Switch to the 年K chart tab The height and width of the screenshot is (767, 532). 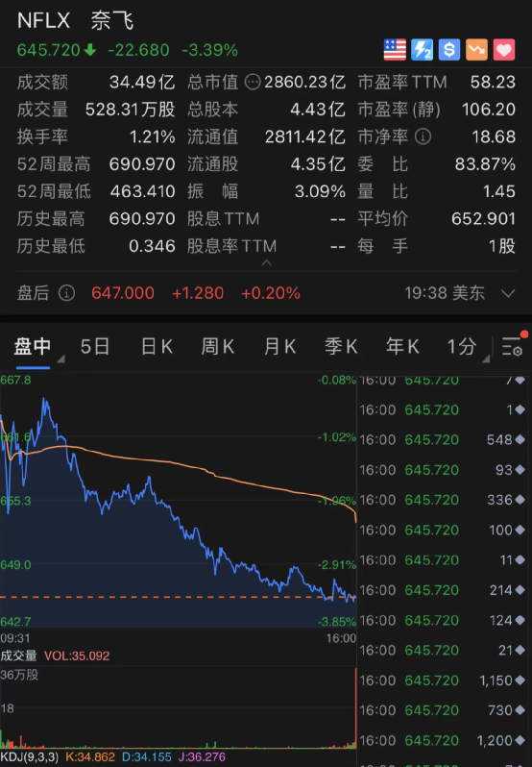[402, 346]
